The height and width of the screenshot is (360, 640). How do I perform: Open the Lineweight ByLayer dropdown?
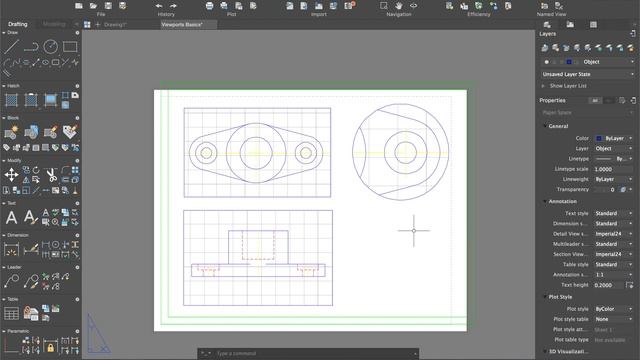(x=614, y=179)
